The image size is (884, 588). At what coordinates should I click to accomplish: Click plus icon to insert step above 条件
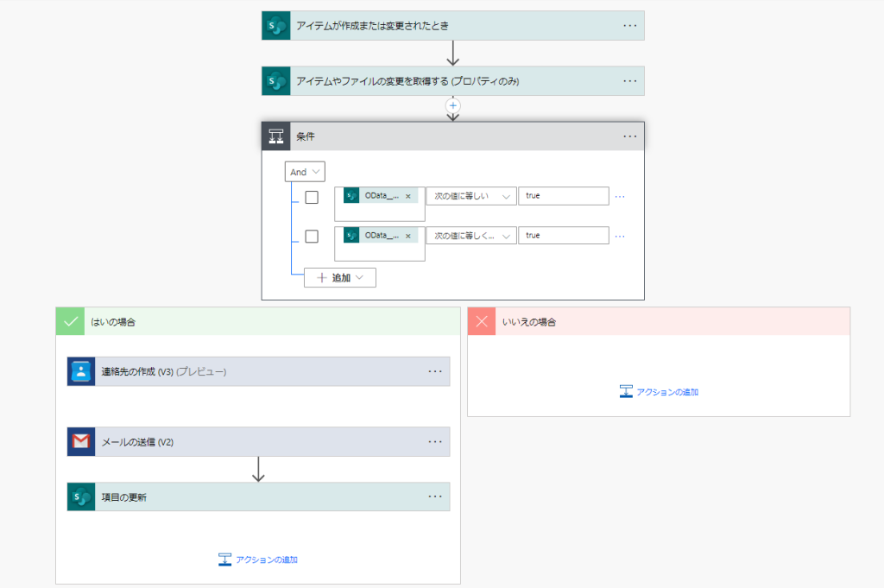pyautogui.click(x=453, y=104)
